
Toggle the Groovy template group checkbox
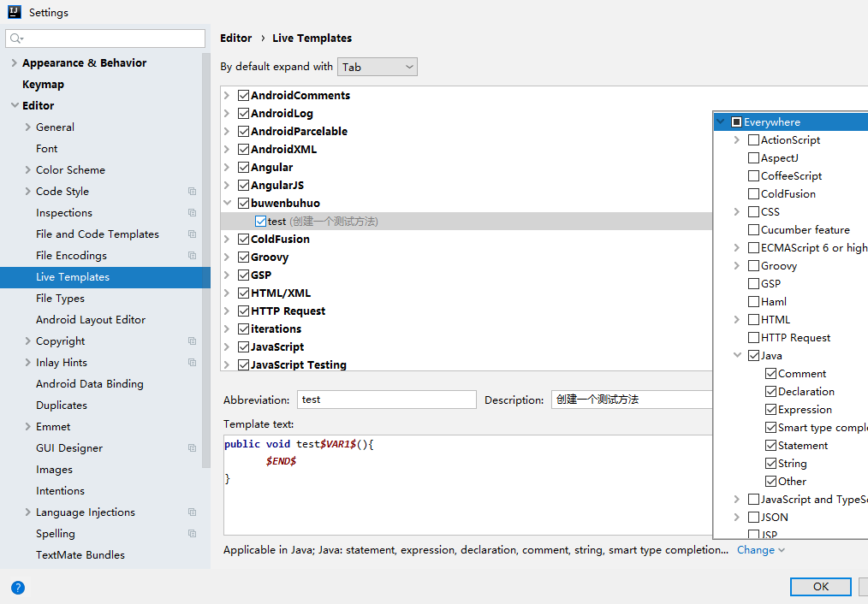pos(244,258)
